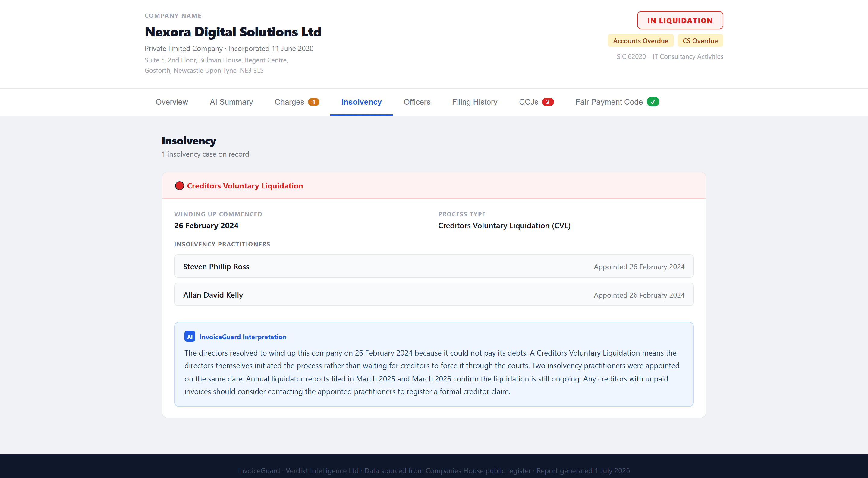Open the Overview tab
Image resolution: width=868 pixels, height=478 pixels.
(171, 102)
